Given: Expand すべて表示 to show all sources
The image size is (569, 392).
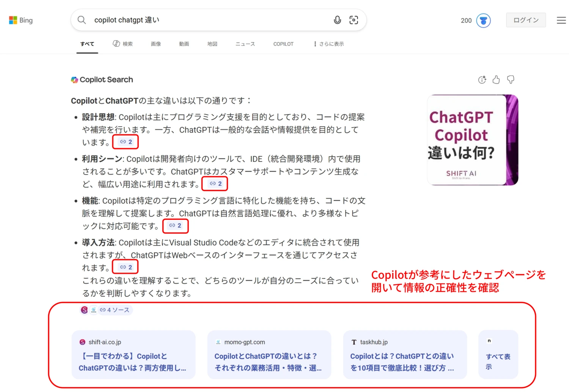Looking at the screenshot, I should point(498,361).
